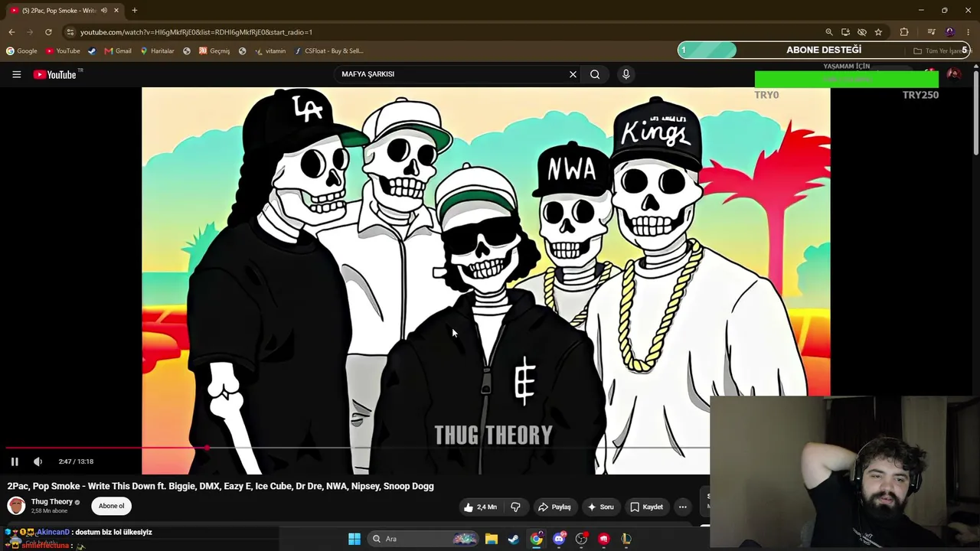Share the video with Paylaş
Viewport: 980px width, 551px height.
(x=554, y=507)
